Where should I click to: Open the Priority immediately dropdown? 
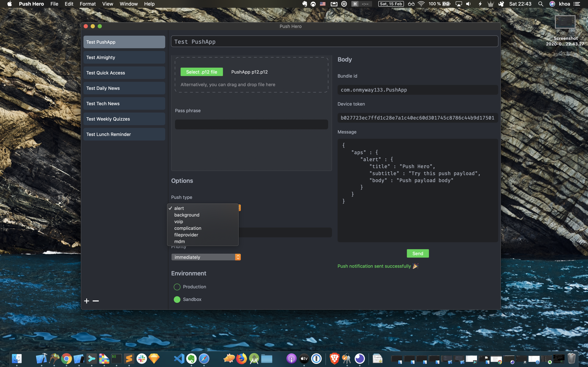[x=206, y=257]
